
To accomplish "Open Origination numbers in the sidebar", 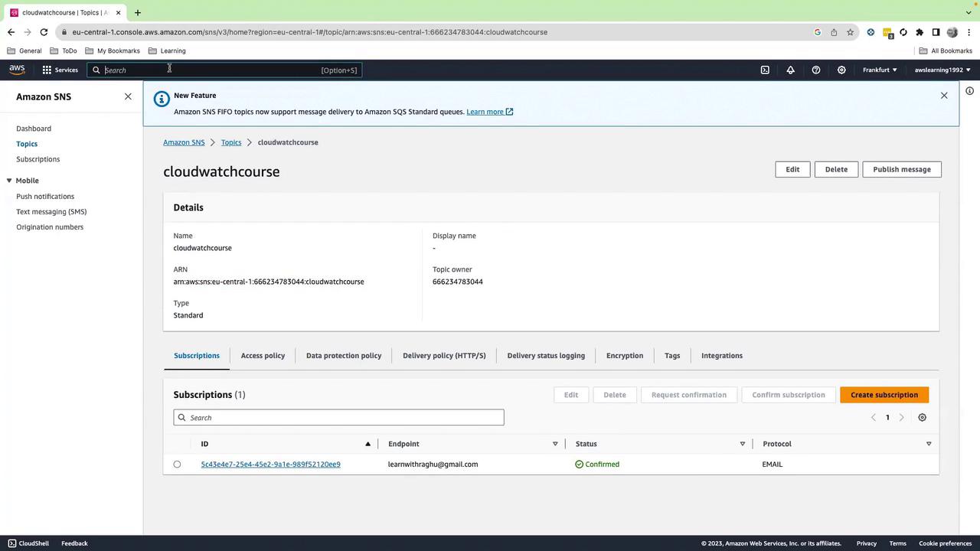I will [x=50, y=227].
